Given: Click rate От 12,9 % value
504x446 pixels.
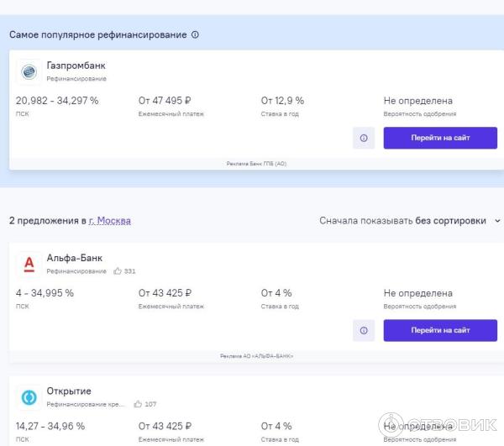Looking at the screenshot, I should pyautogui.click(x=282, y=101).
